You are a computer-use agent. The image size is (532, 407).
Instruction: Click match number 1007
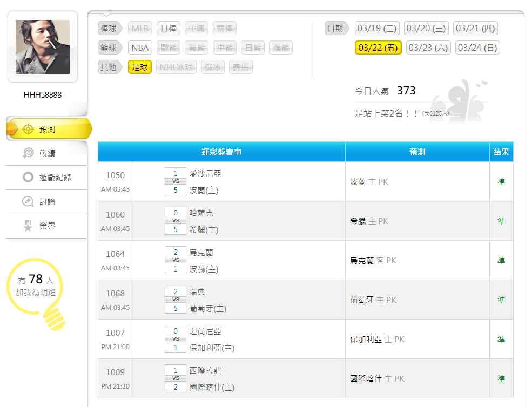116,333
